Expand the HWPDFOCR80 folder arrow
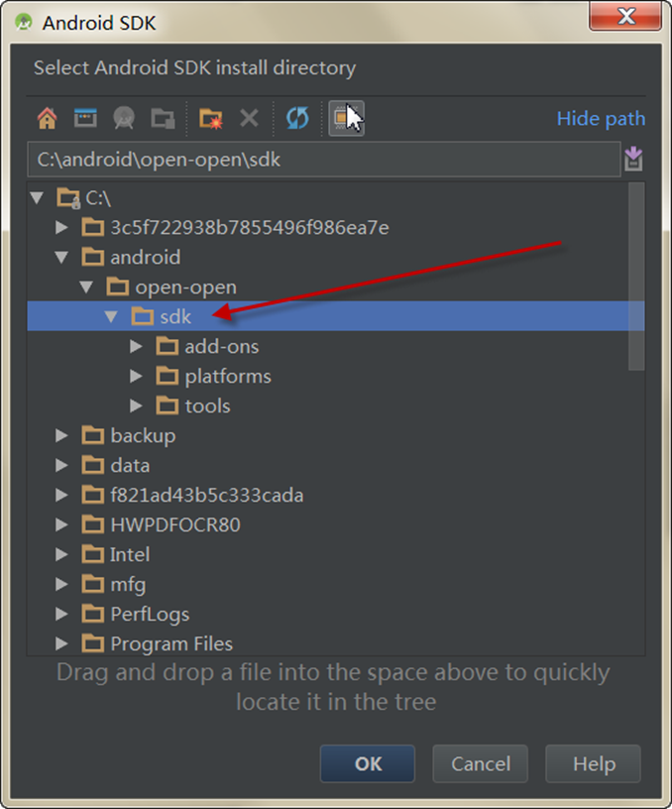Screen dimensions: 672x809 tap(61, 524)
